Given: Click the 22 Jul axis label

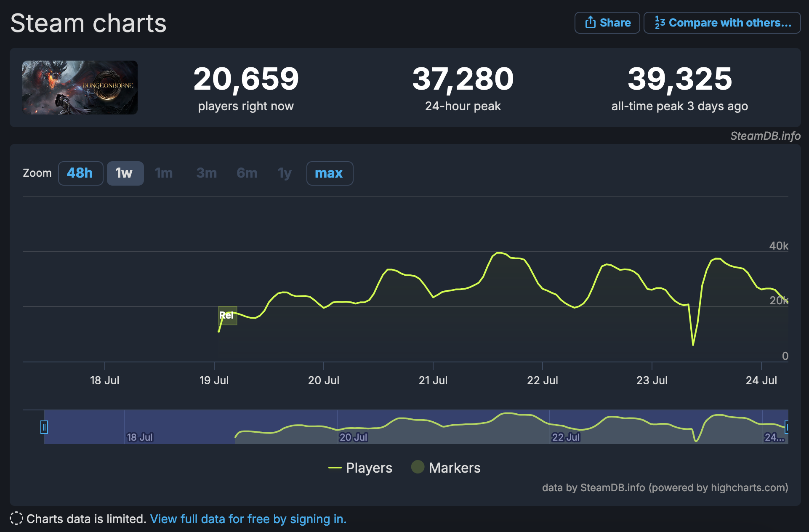Looking at the screenshot, I should (x=543, y=380).
